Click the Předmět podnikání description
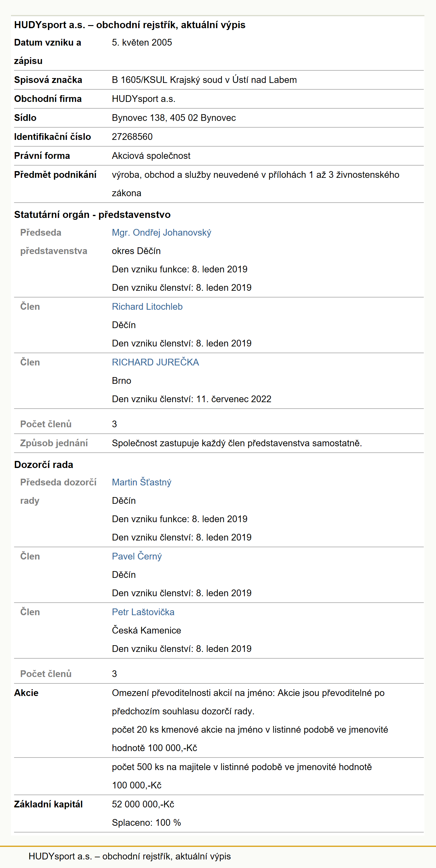 (256, 184)
